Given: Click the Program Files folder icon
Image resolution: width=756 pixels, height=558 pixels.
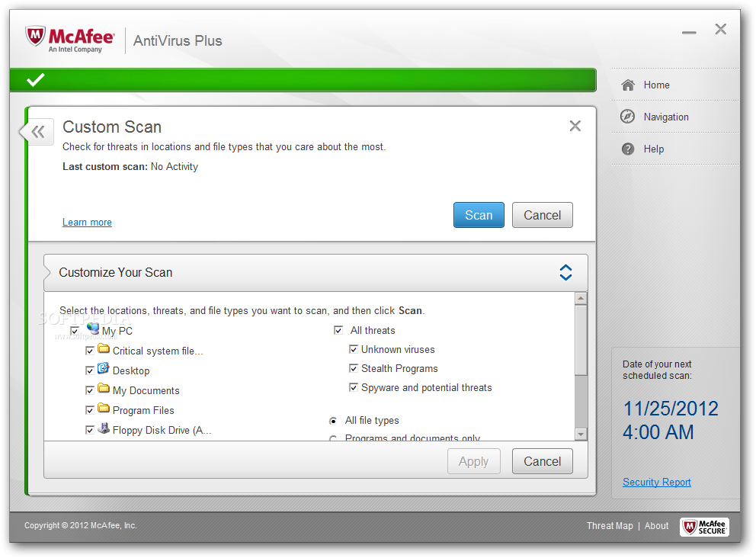Looking at the screenshot, I should [103, 408].
